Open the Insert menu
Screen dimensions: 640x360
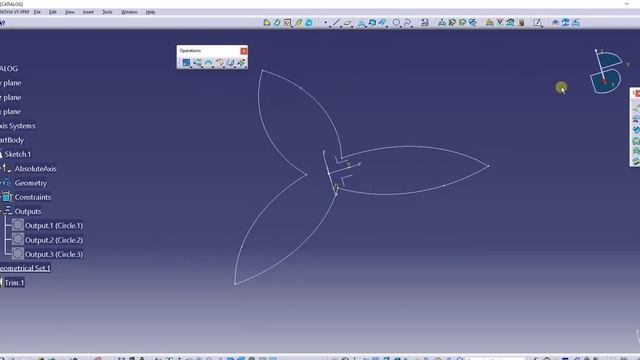tap(88, 12)
